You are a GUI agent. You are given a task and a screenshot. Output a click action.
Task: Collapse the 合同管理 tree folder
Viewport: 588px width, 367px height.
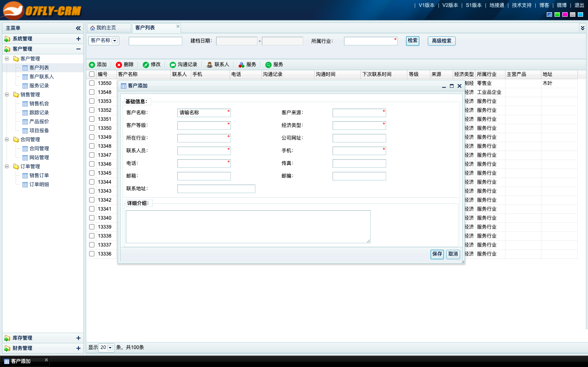[x=7, y=140]
